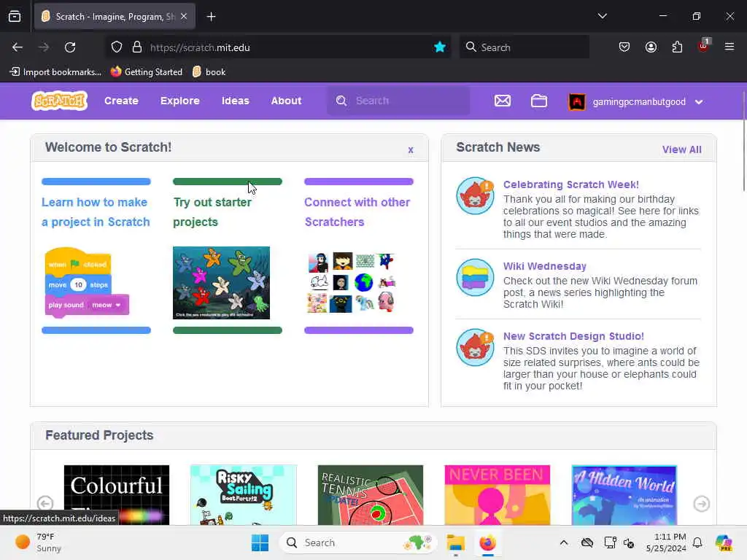Open New Scratch Design Studio! headline
The width and height of the screenshot is (747, 560).
[573, 336]
